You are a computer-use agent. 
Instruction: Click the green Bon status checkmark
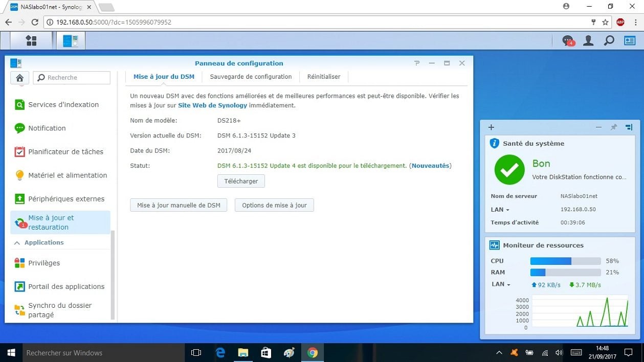tap(509, 170)
